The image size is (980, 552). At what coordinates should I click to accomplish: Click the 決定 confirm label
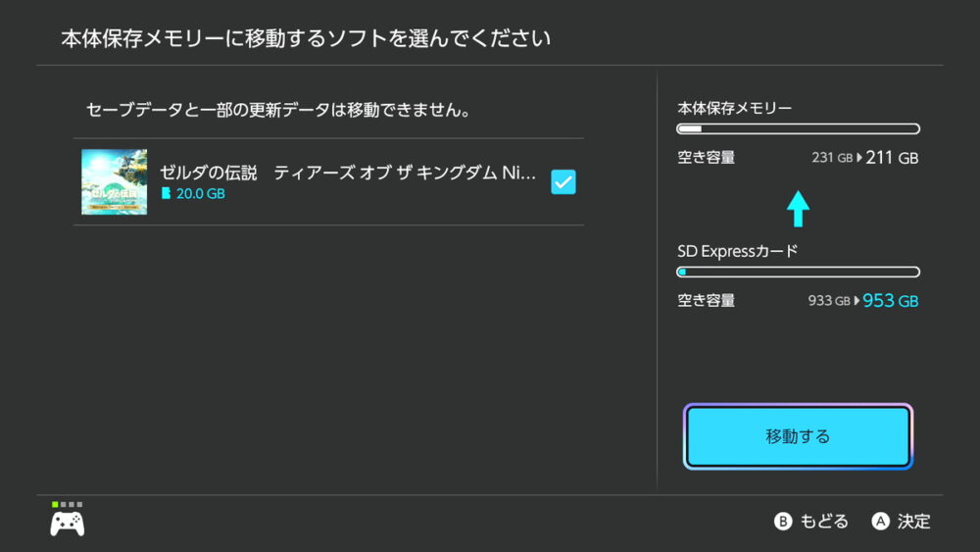[x=913, y=522]
